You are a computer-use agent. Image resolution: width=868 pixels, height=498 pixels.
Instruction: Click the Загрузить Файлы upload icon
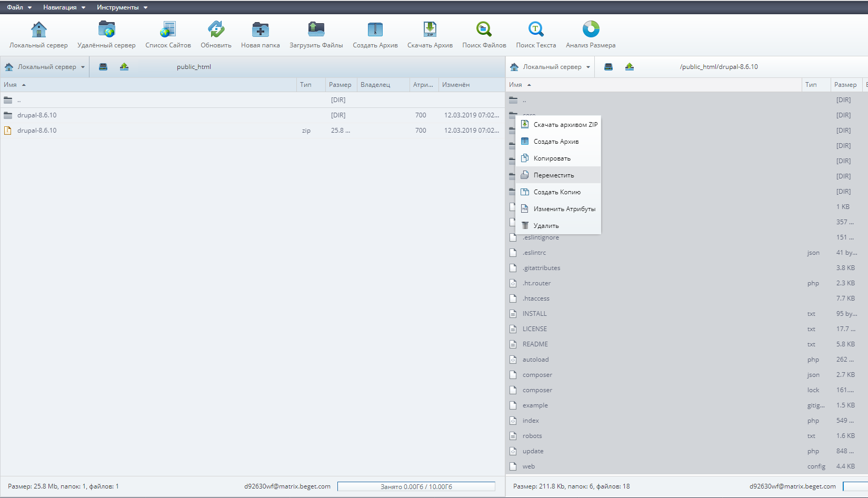click(x=316, y=29)
